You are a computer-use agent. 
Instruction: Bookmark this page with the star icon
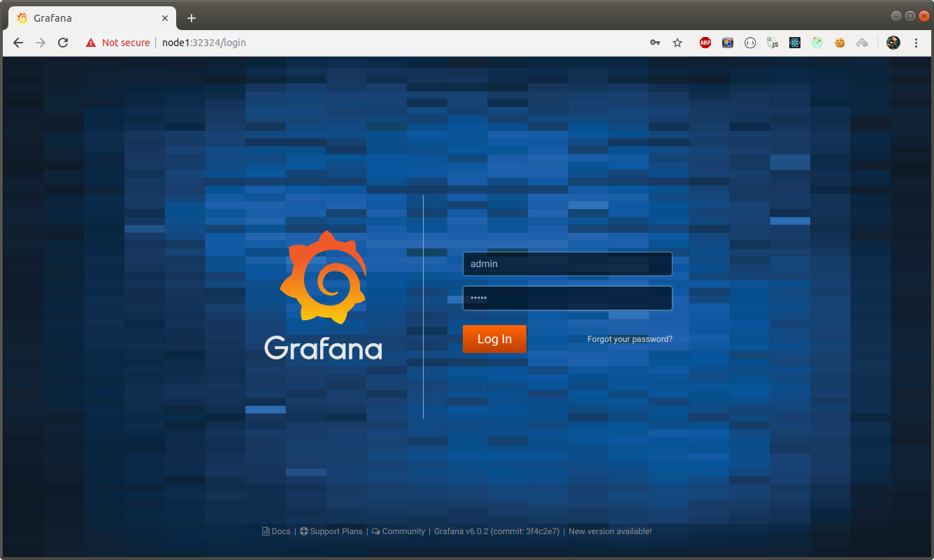677,43
